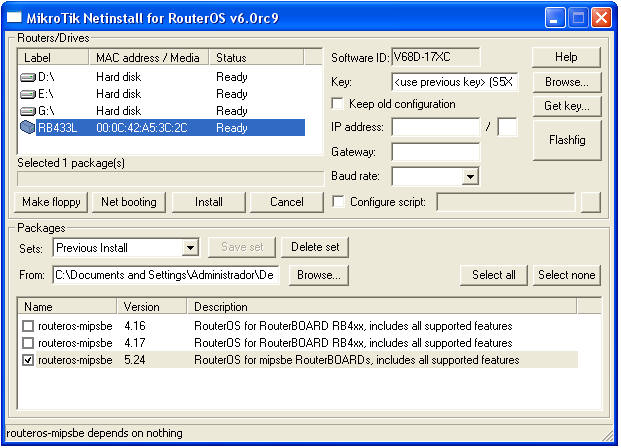Click the RB433L router device icon

click(x=27, y=128)
